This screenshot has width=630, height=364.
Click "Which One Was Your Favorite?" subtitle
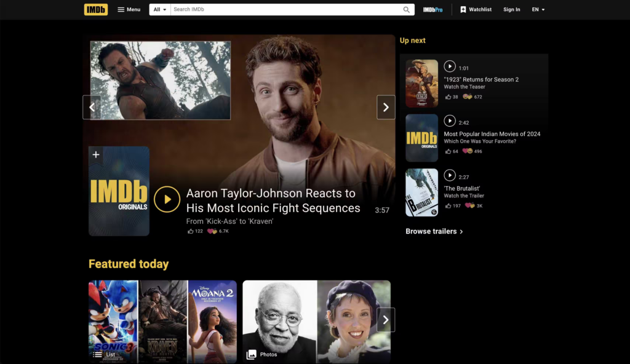[480, 141]
